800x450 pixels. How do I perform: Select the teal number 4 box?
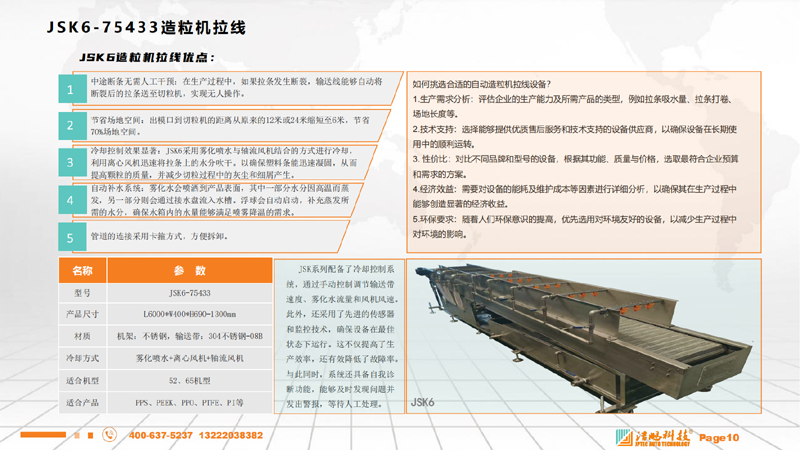point(72,200)
